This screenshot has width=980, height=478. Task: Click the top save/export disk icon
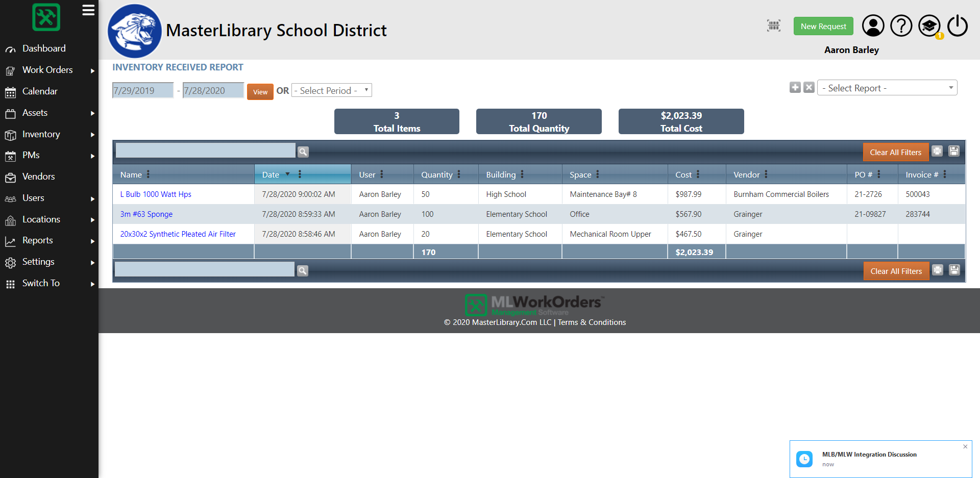(954, 151)
